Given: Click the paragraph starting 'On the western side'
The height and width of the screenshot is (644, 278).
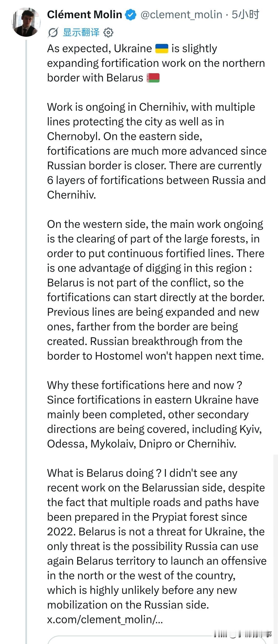Looking at the screenshot, I should point(156,290).
